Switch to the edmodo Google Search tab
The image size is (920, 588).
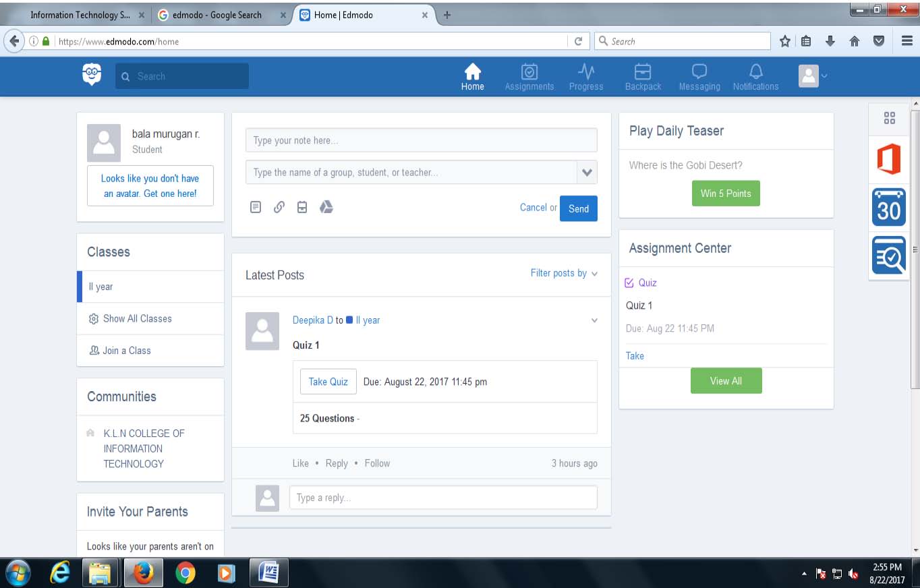click(219, 15)
